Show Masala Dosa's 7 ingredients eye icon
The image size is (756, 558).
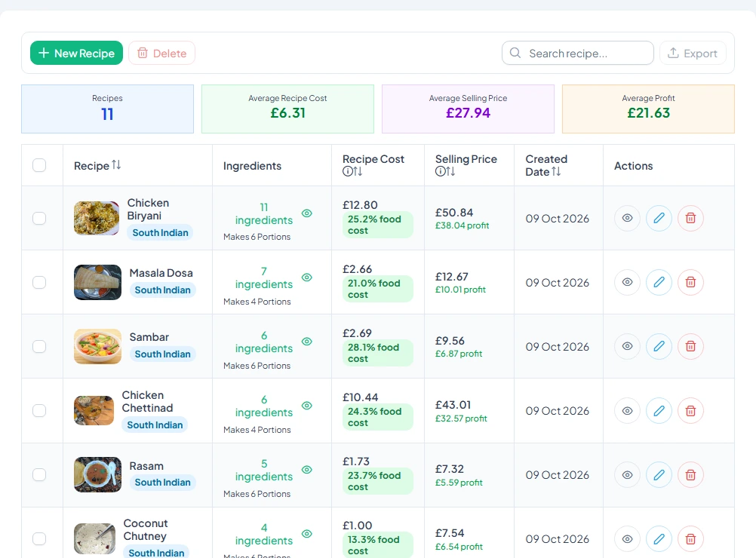[306, 277]
